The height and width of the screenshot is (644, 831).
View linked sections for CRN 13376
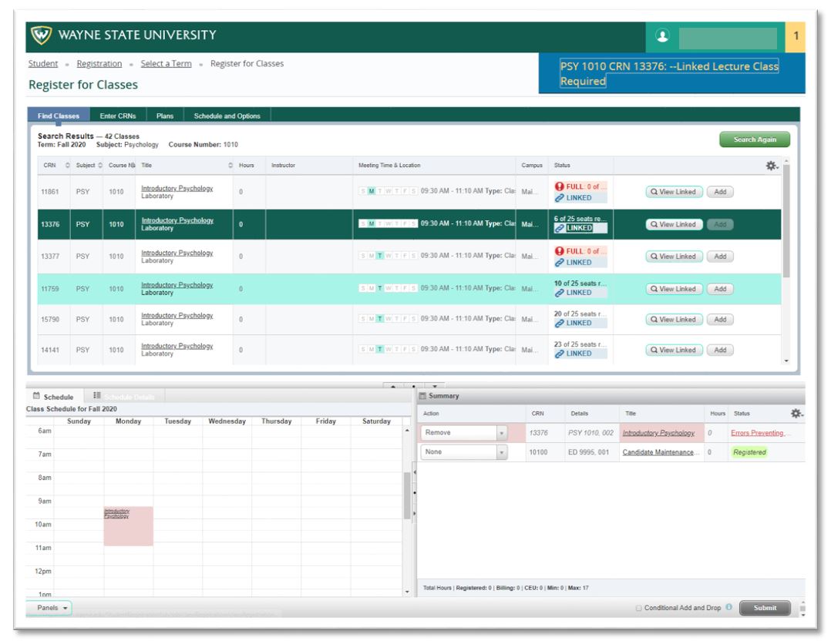point(674,225)
